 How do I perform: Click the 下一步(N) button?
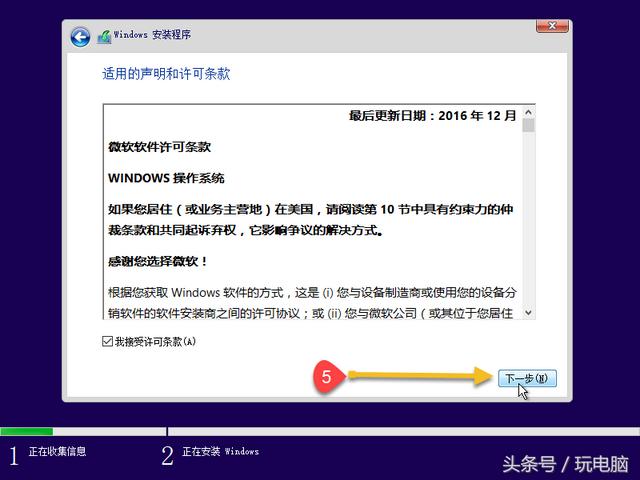[527, 378]
